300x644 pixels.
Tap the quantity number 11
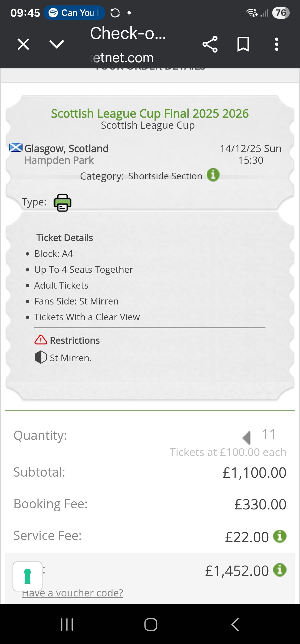click(269, 434)
